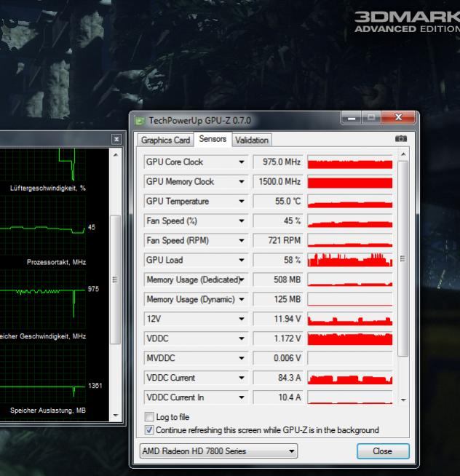Screen dimensions: 460x476
Task: Click the Close button in GPU-Z
Action: click(383, 451)
